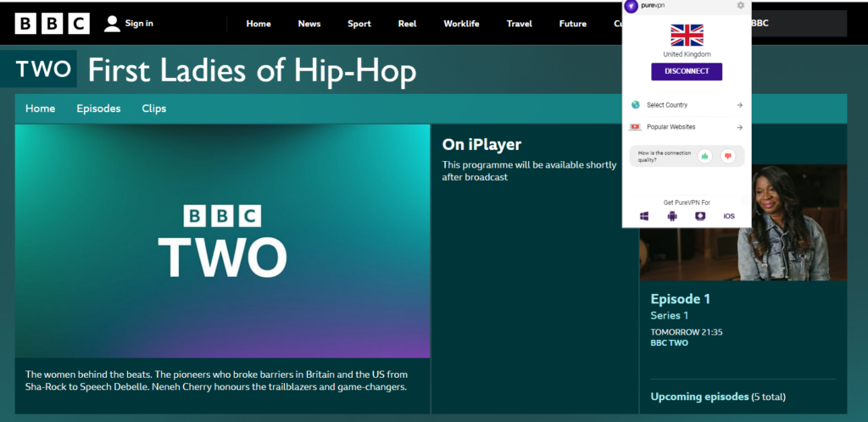Open PureVPN settings gear
This screenshot has width=868, height=422.
(740, 6)
